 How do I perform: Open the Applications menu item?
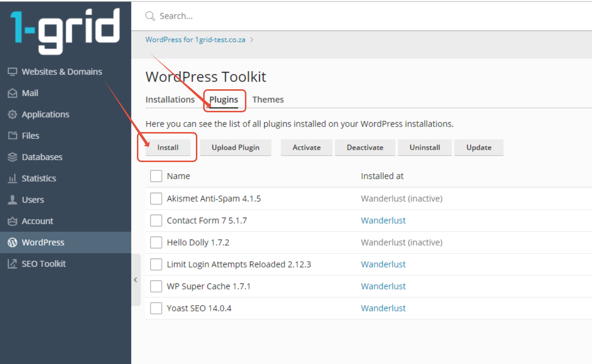[x=66, y=115]
